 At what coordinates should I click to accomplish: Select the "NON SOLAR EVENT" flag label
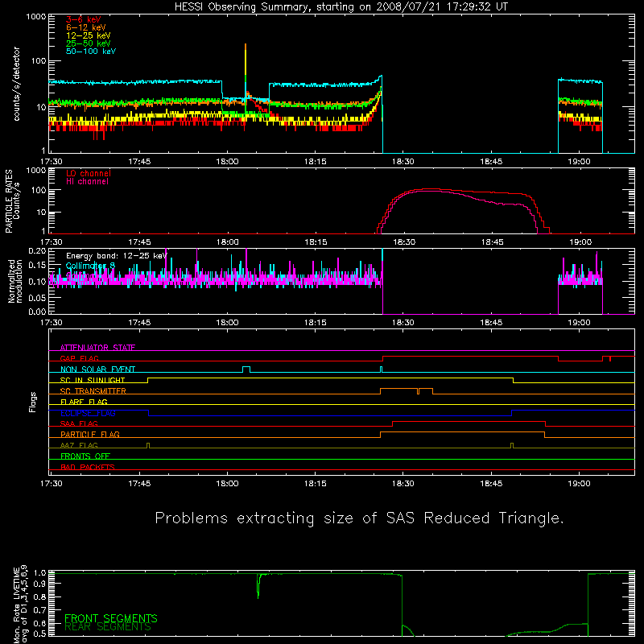[97, 369]
